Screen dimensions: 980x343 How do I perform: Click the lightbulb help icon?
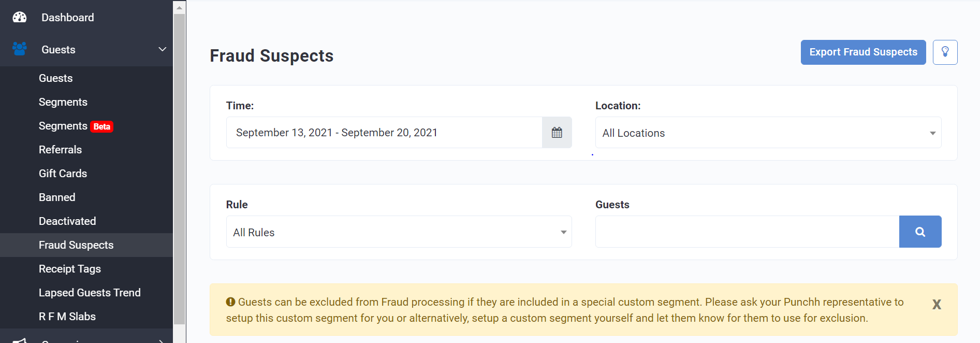(x=945, y=52)
